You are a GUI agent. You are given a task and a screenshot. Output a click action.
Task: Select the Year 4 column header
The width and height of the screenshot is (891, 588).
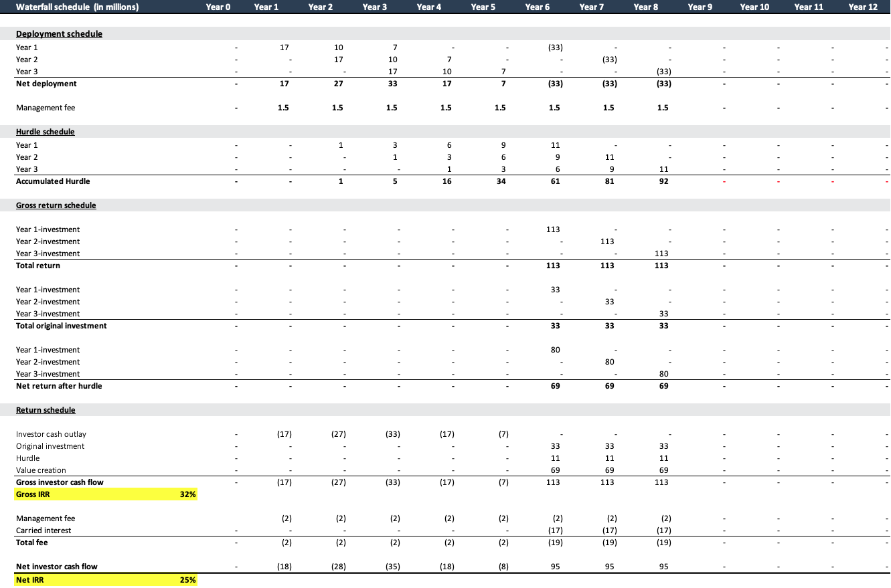pyautogui.click(x=429, y=7)
